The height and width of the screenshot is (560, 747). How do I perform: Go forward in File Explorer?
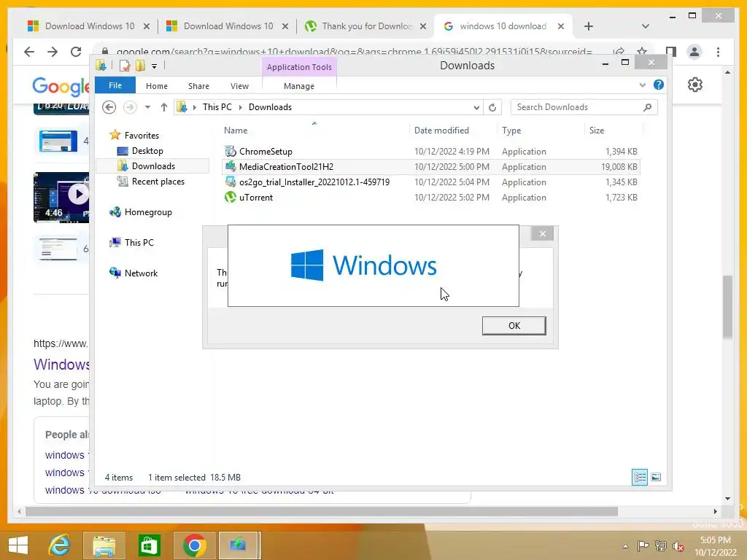[x=130, y=107]
